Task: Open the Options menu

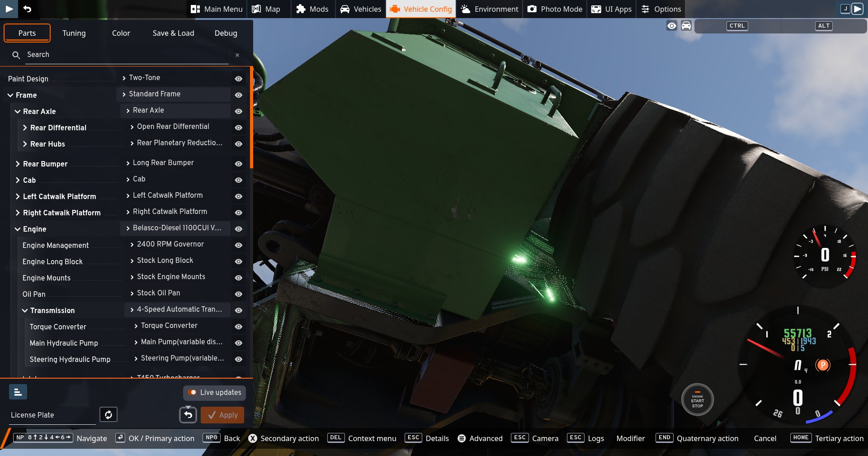Action: [661, 9]
